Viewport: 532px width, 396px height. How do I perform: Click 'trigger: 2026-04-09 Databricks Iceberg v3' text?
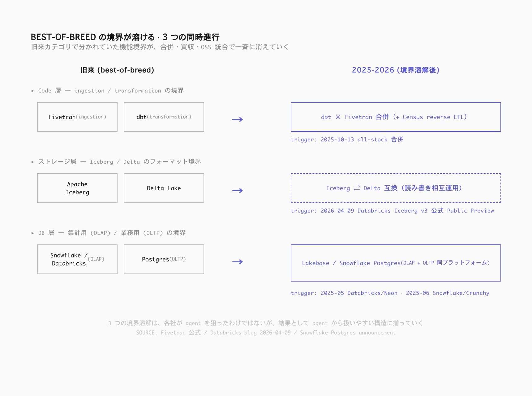coord(392,211)
